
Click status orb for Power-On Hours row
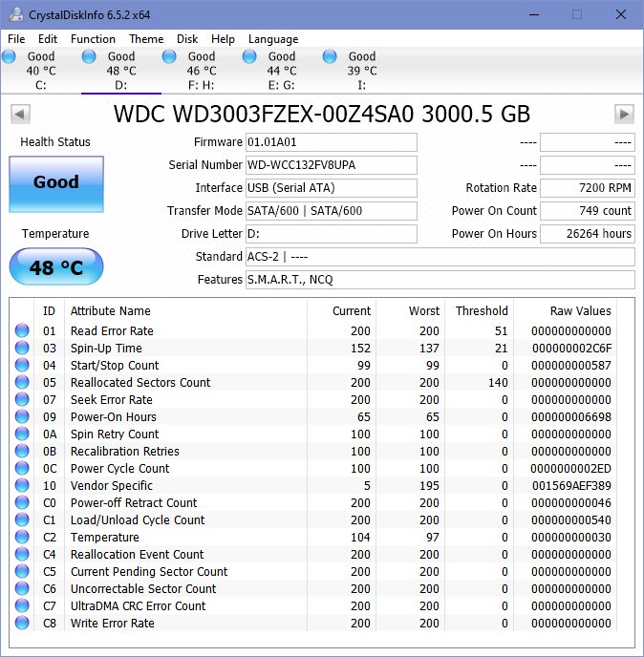tap(22, 416)
